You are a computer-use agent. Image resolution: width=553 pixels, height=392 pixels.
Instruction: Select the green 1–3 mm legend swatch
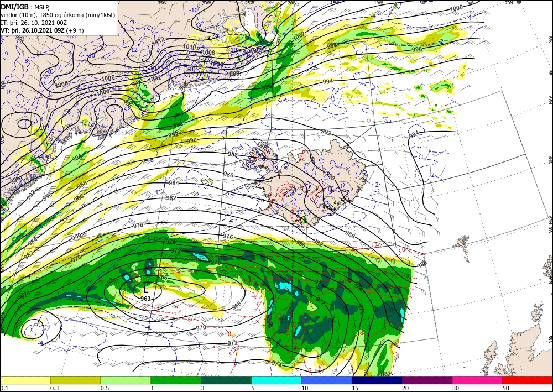click(x=176, y=380)
